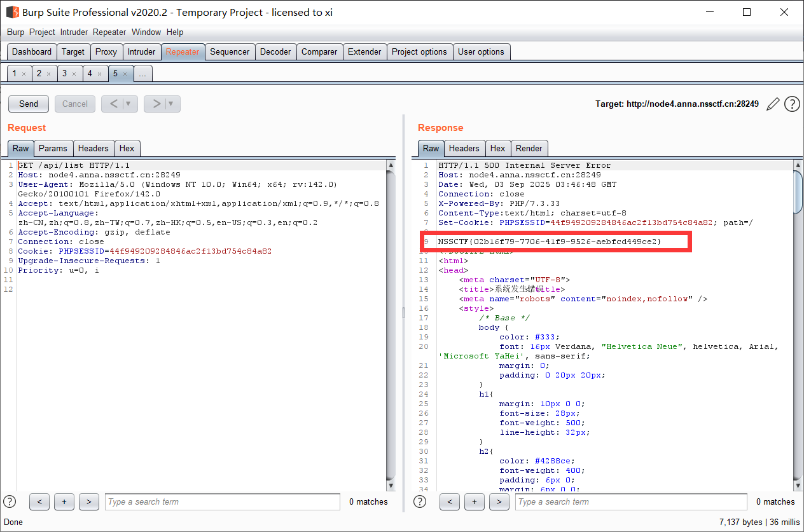This screenshot has width=804, height=532.
Task: Open response search help icon
Action: 420,501
